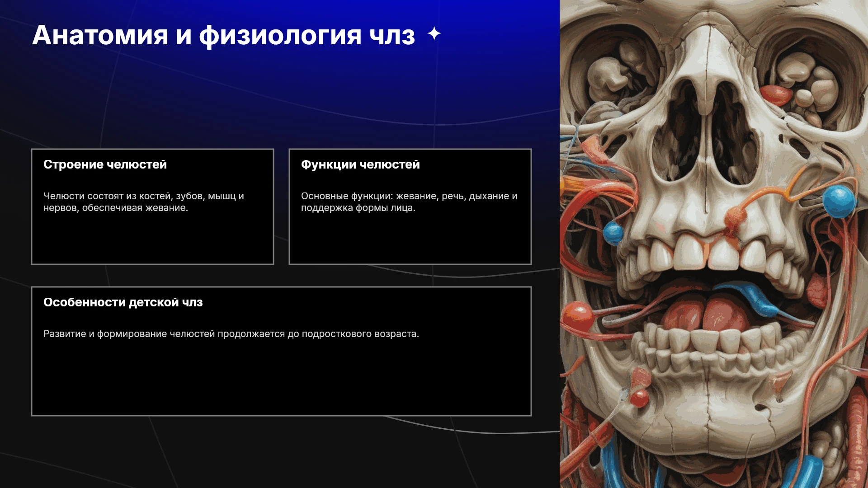Select the 'Функции челюстей' heading

(360, 164)
